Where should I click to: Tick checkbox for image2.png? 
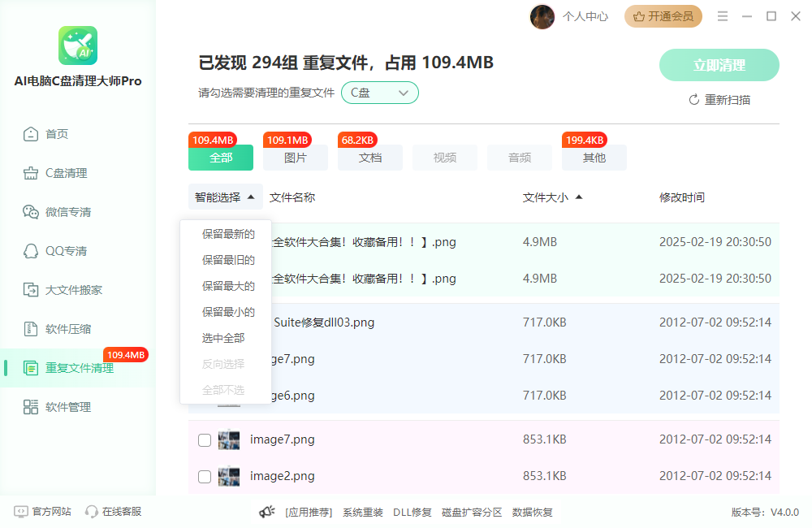[205, 477]
